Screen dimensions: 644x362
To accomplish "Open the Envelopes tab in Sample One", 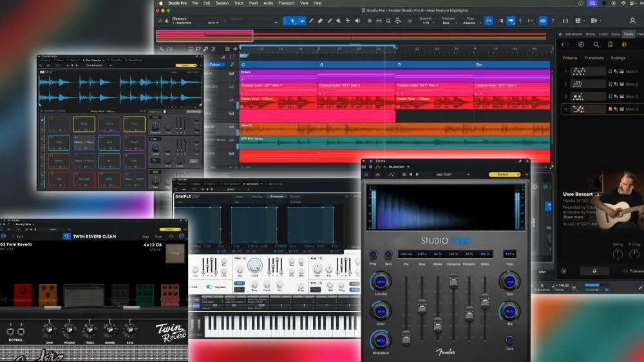I will 276,196.
